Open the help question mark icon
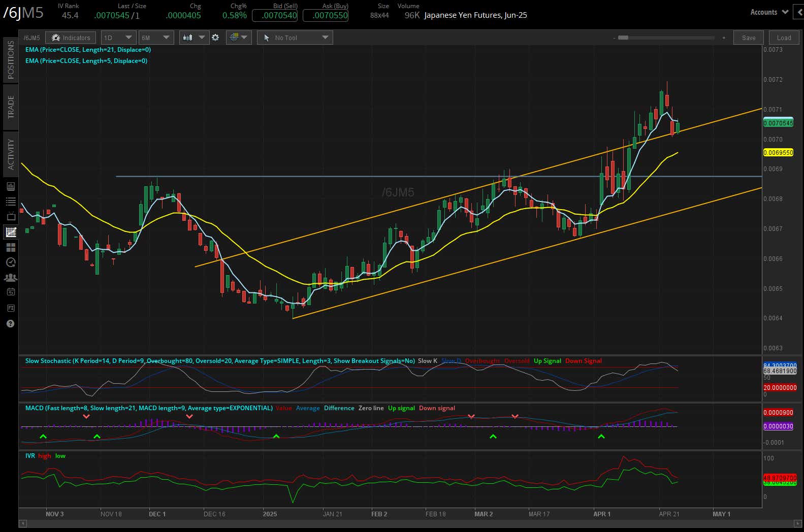The image size is (804, 532). coord(11,324)
